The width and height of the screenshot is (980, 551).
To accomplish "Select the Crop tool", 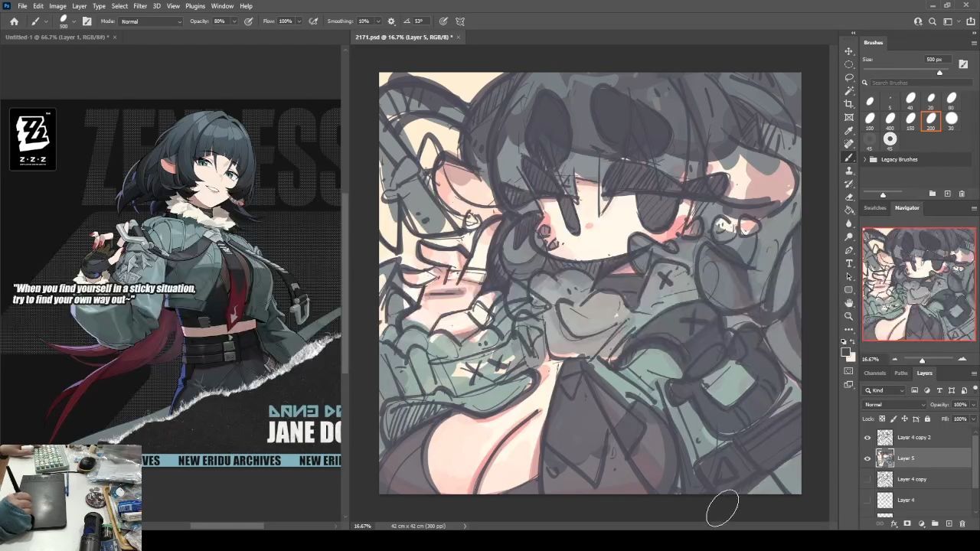I will 849,104.
